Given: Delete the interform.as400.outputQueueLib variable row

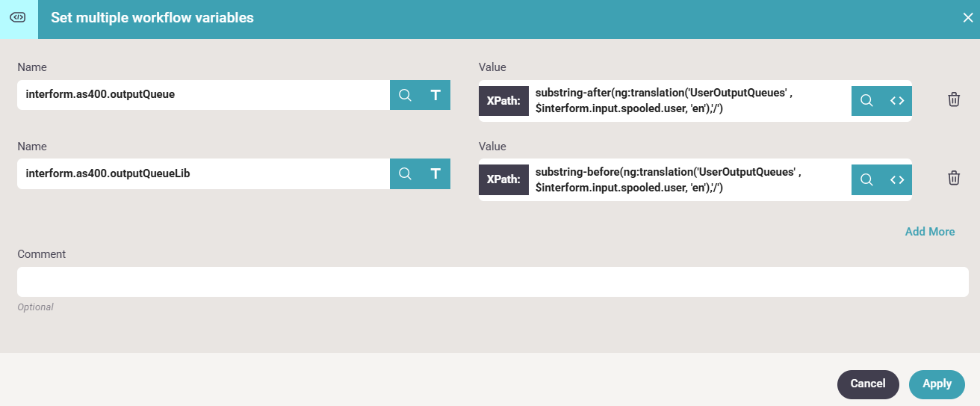Looking at the screenshot, I should point(954,178).
